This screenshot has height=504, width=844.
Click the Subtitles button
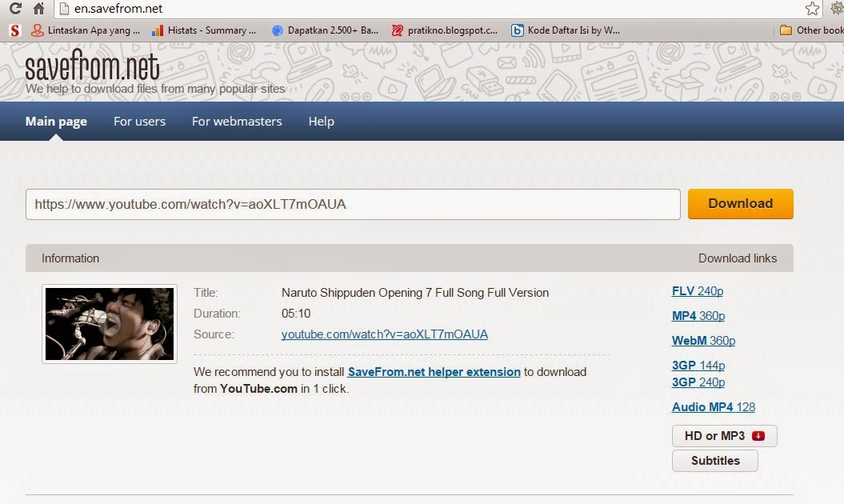click(715, 461)
